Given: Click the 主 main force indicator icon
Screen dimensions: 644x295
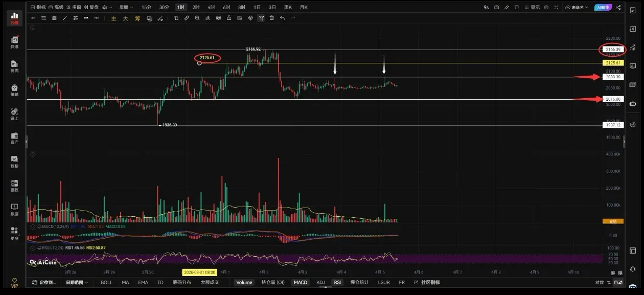Looking at the screenshot, I should (113, 18).
